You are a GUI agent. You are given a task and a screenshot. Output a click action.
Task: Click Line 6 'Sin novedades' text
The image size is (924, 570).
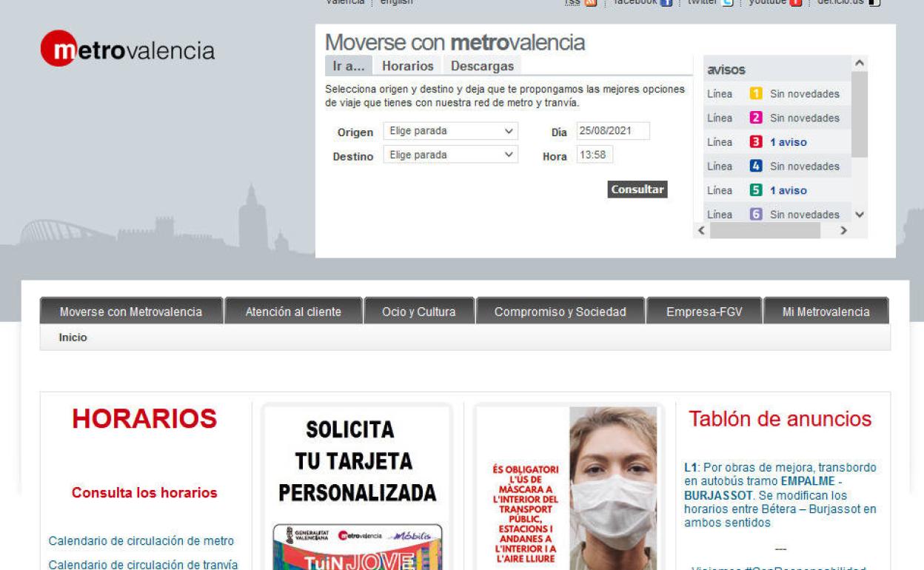[x=805, y=215]
